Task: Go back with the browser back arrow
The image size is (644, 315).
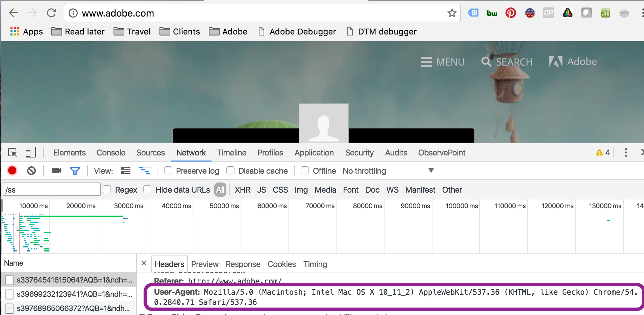Action: 14,13
